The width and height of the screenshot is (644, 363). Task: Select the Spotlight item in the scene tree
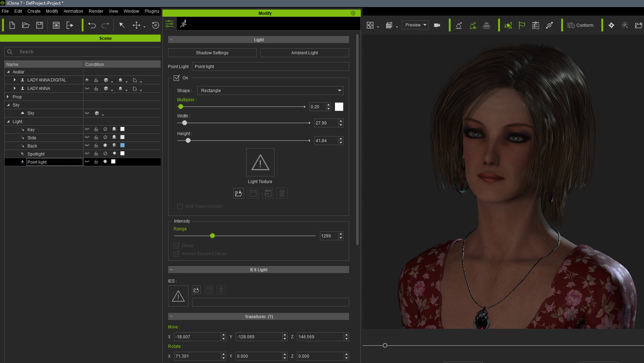click(36, 154)
